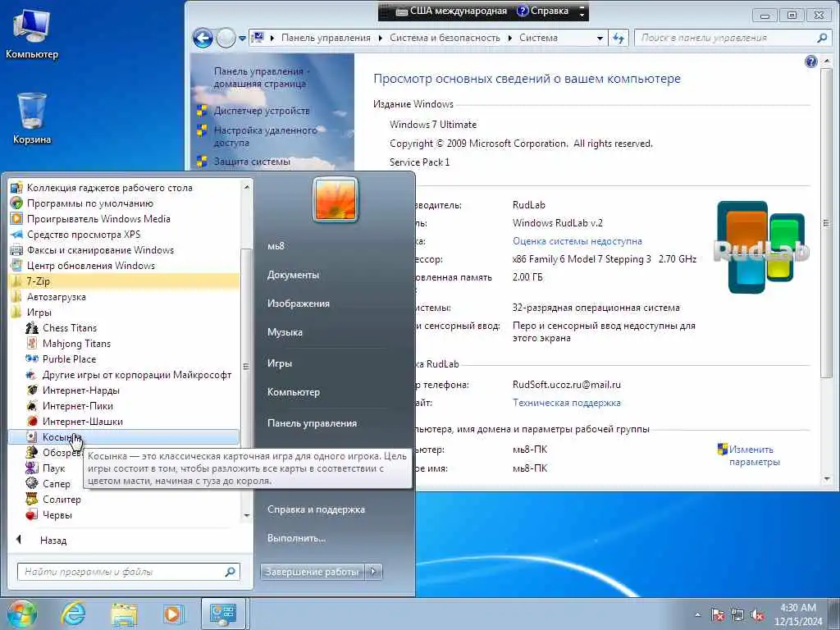Open Другие игры от корпорации Майкрософт
This screenshot has height=630, width=840.
pos(137,374)
